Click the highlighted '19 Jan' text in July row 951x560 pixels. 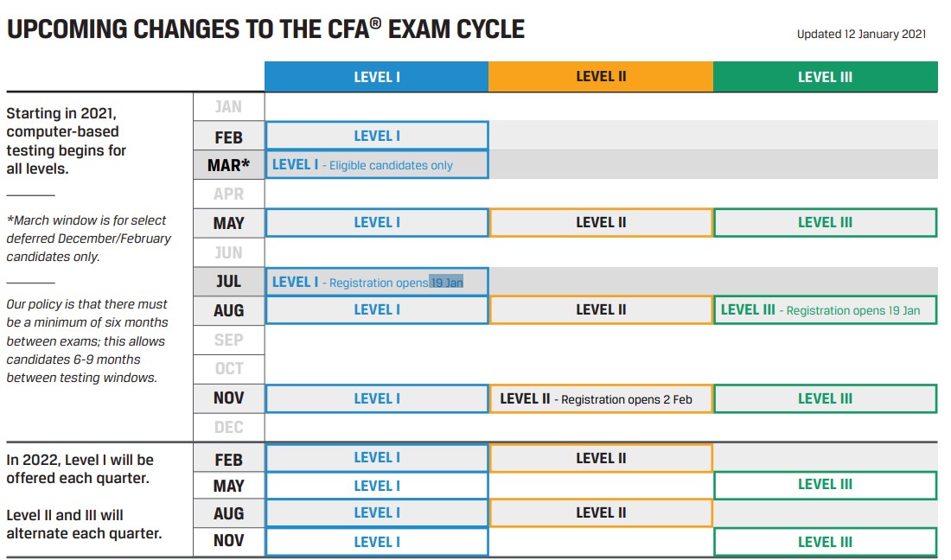tap(447, 283)
